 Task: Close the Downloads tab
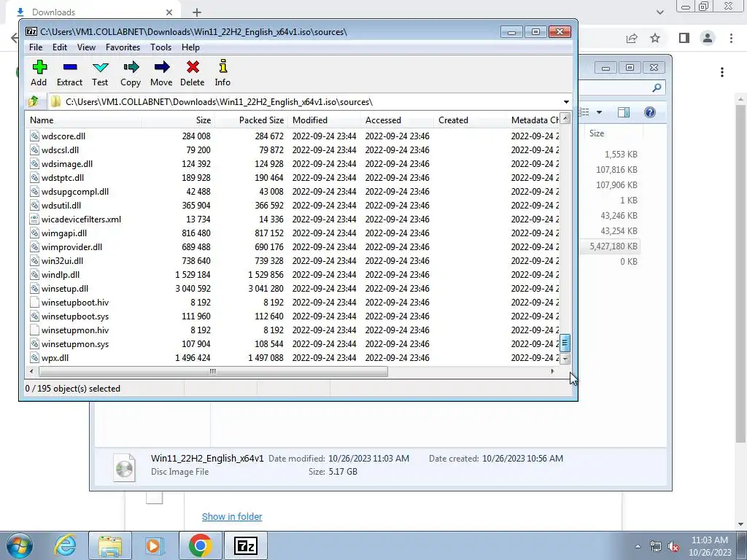tap(169, 12)
